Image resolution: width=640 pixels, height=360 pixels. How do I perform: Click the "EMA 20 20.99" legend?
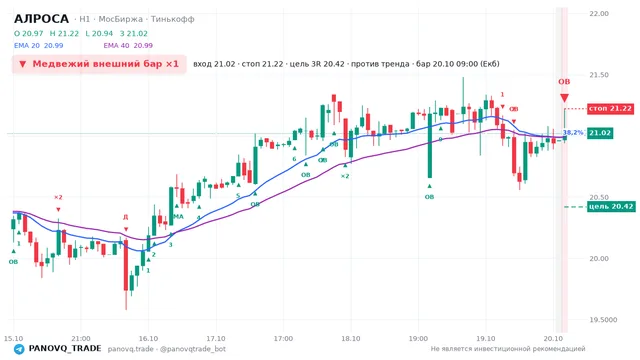pos(38,46)
